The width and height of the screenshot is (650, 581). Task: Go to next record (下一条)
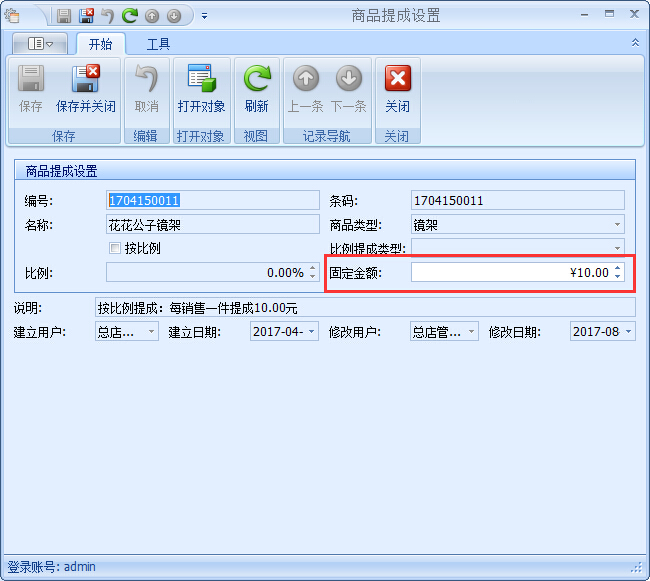(x=349, y=89)
